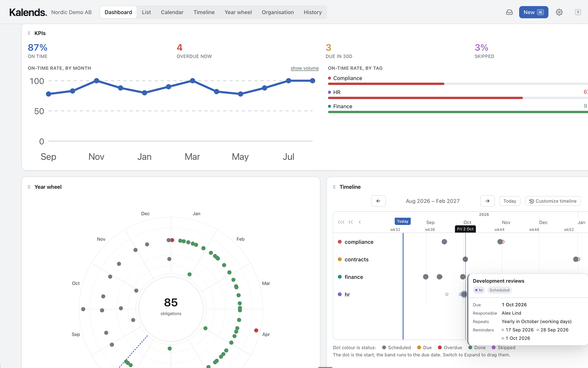Open the History tab
Screen dimensions: 588x368
(313, 12)
